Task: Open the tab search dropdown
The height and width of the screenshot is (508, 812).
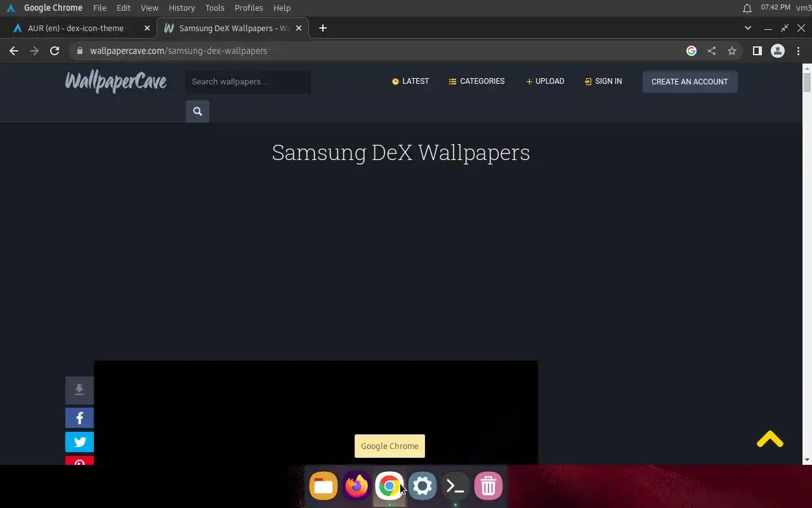Action: pyautogui.click(x=748, y=28)
